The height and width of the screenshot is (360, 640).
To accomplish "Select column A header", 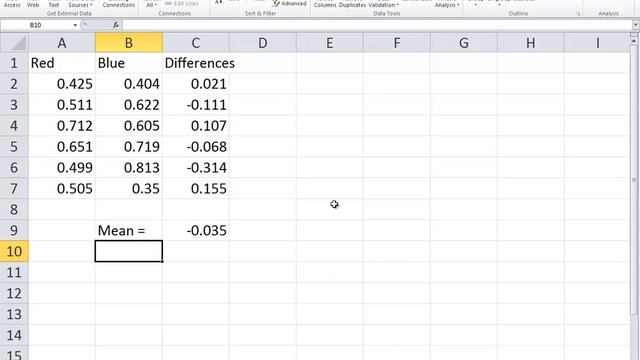I will 62,42.
